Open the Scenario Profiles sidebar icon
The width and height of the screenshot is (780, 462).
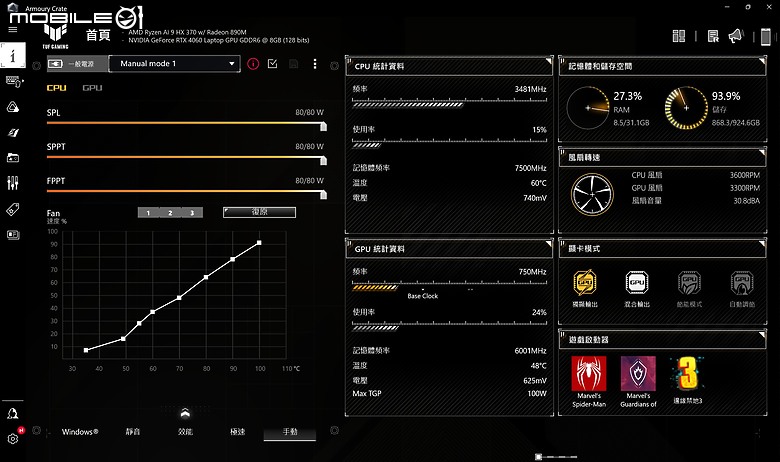pos(13,132)
